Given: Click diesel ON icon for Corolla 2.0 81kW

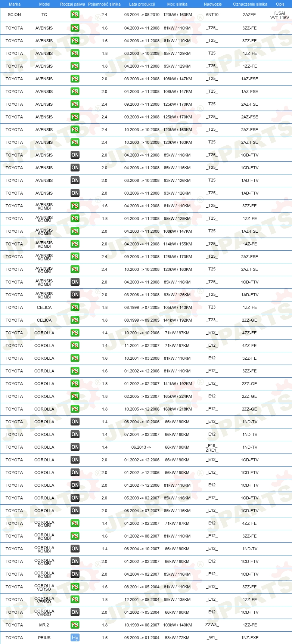Looking at the screenshot, I should (75, 485).
